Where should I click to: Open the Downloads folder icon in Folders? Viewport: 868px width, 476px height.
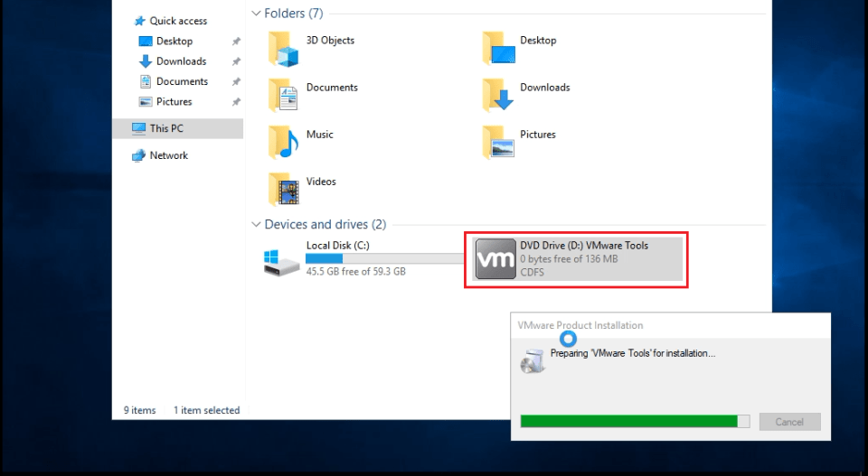498,96
